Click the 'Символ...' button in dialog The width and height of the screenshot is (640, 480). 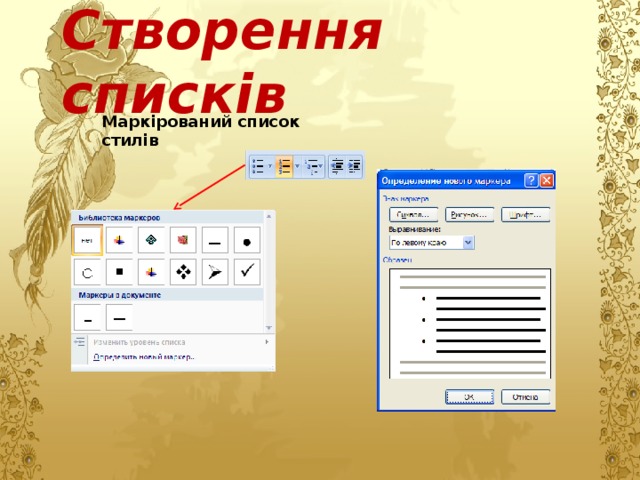(x=413, y=215)
